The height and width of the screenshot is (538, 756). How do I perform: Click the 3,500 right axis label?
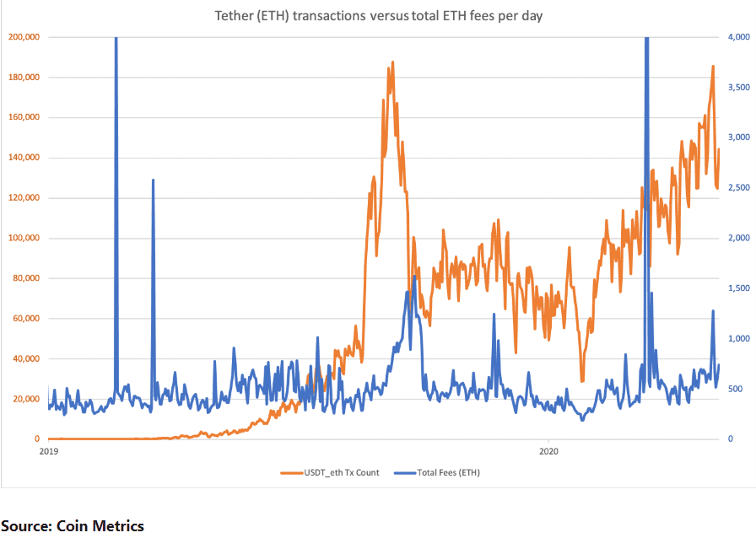[739, 87]
